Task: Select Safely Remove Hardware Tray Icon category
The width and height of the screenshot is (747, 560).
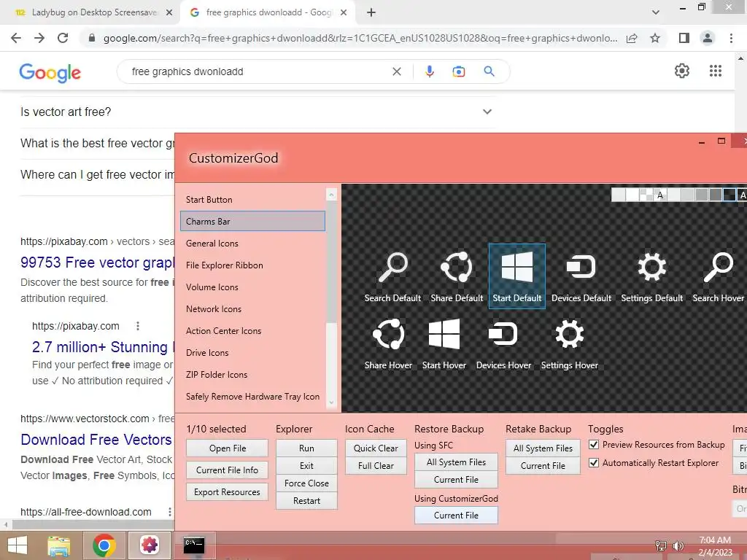Action: click(252, 397)
